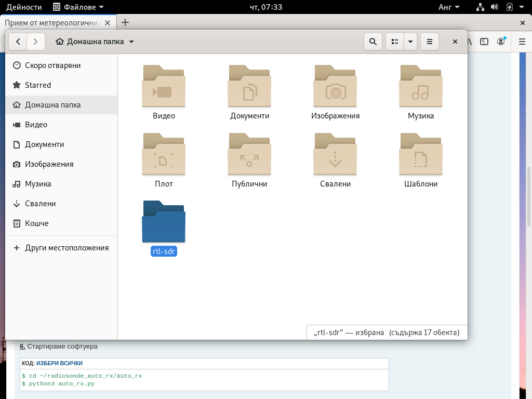Toggle browser sidebar icon
This screenshot has height=399, width=532.
[x=484, y=42]
